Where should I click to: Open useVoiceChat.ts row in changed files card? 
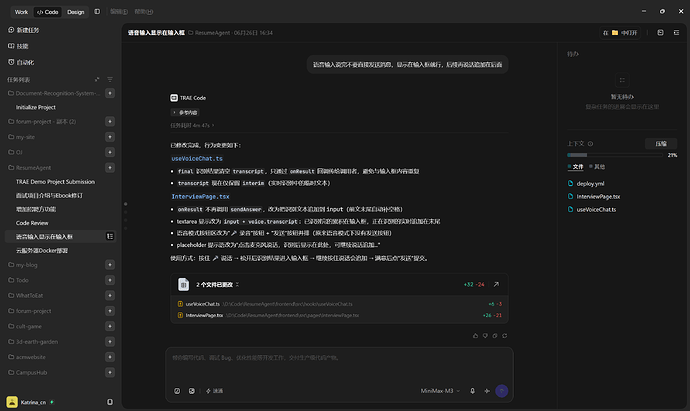click(x=339, y=304)
